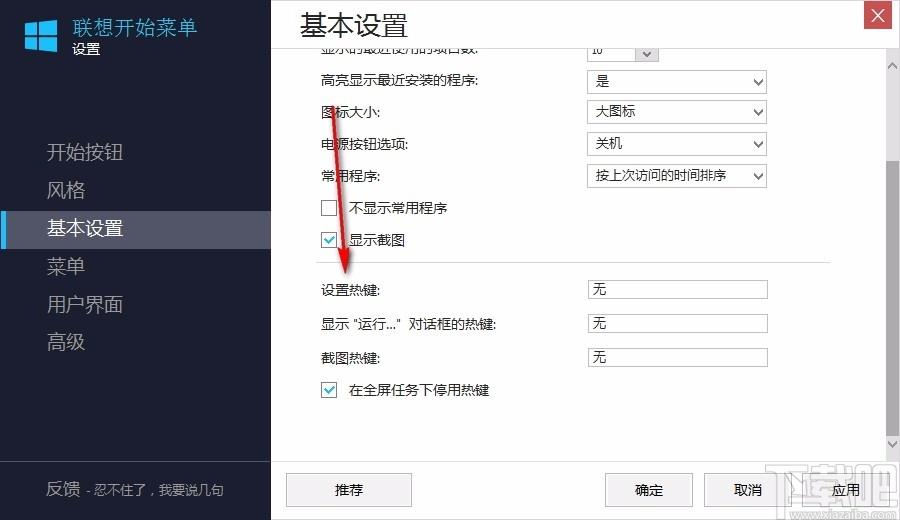900x520 pixels.
Task: Expand the 高亮显示最近安装的程序 dropdown
Action: tap(677, 82)
